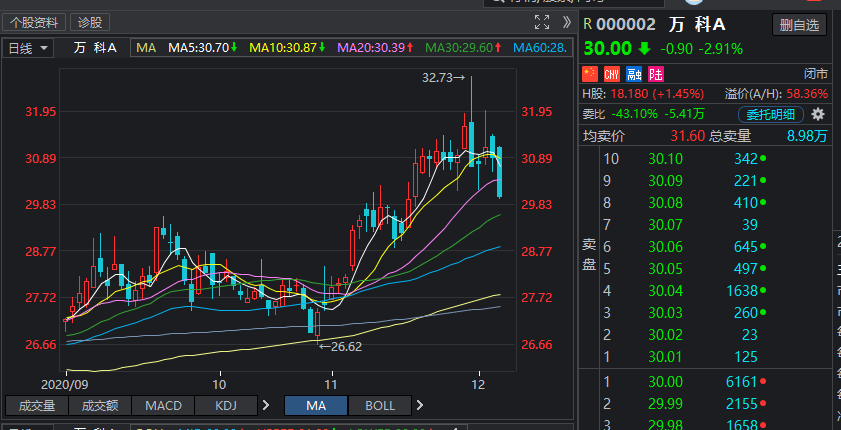This screenshot has width=841, height=430.
Task: Click the CNY currency badge
Action: tap(611, 73)
